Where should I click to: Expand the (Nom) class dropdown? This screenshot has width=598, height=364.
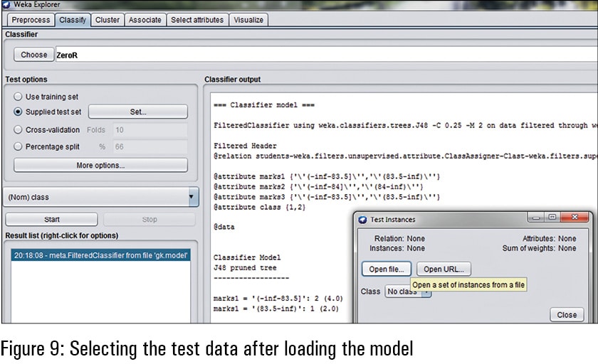pos(192,197)
